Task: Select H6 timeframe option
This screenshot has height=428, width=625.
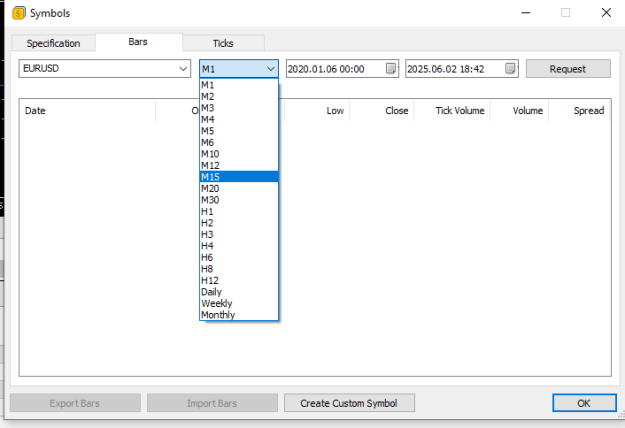Action: tap(239, 257)
